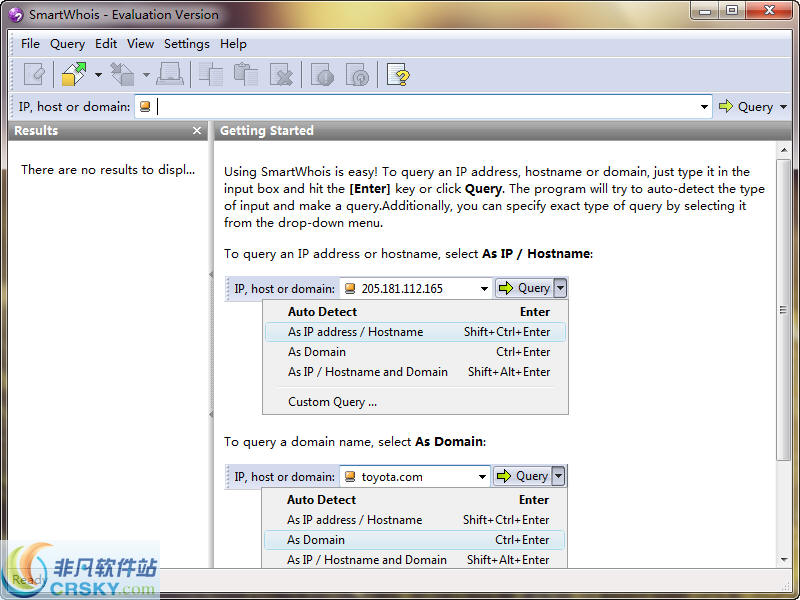Open the Help topics toolbar icon

398,75
